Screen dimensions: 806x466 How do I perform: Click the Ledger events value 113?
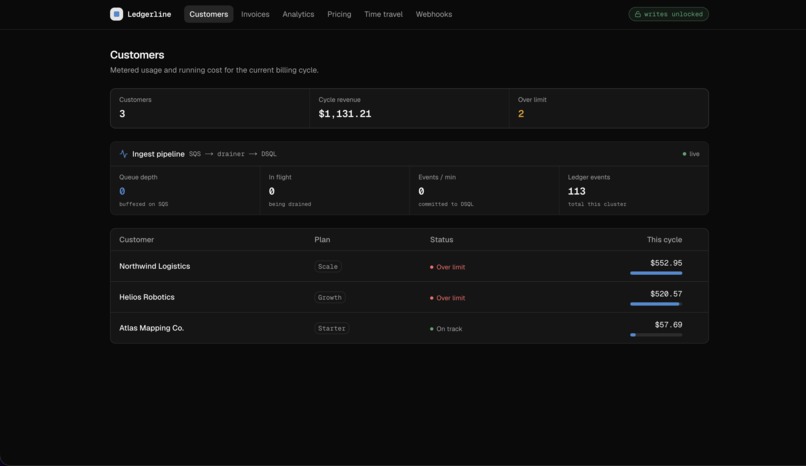click(576, 191)
